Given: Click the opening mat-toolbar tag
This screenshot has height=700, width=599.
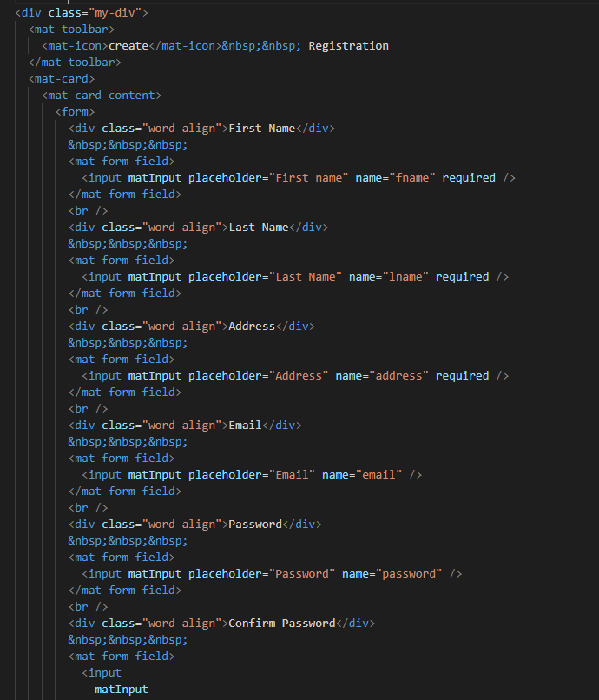Looking at the screenshot, I should click(71, 29).
